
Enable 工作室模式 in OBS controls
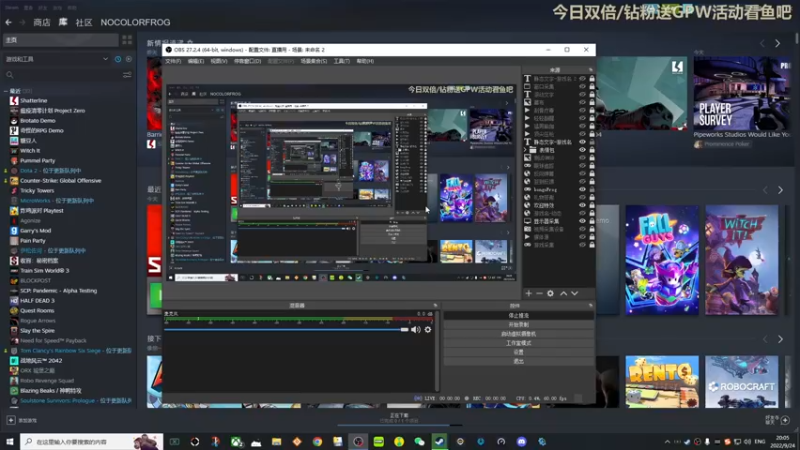(518, 343)
